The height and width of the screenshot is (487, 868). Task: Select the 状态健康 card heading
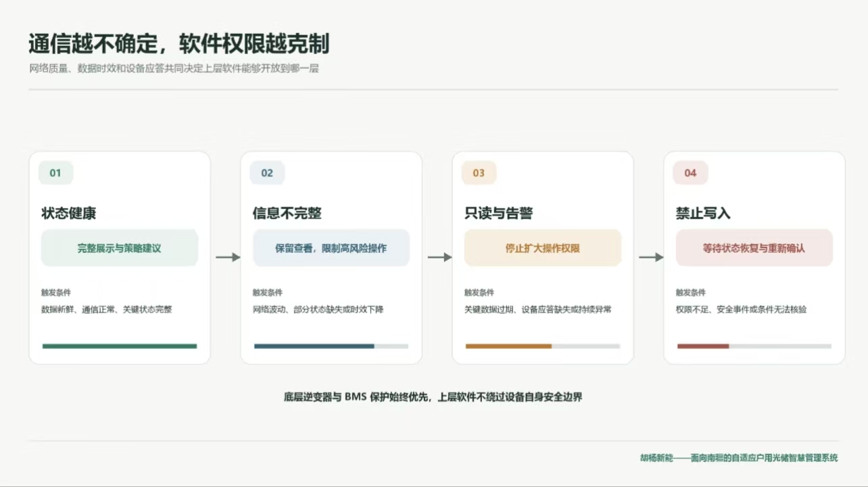[69, 213]
